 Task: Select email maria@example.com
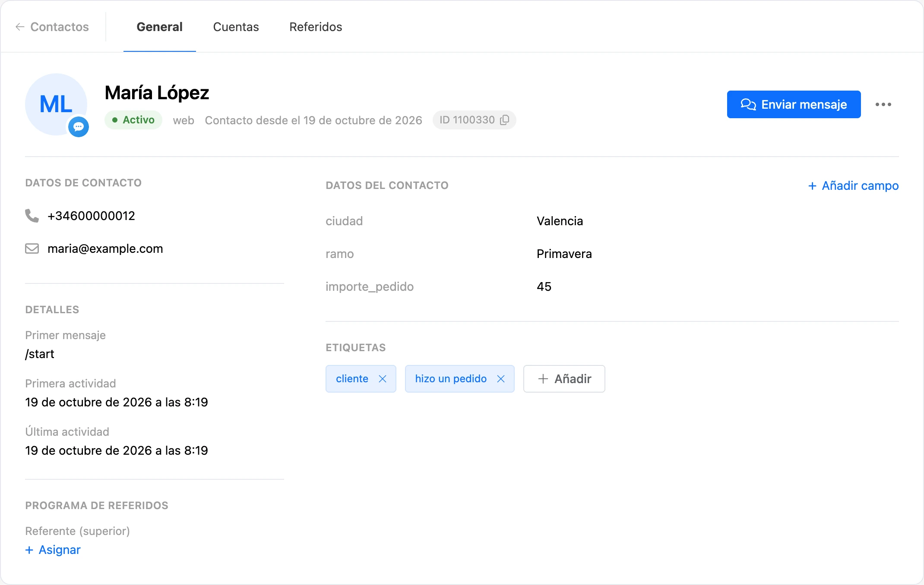(x=105, y=248)
